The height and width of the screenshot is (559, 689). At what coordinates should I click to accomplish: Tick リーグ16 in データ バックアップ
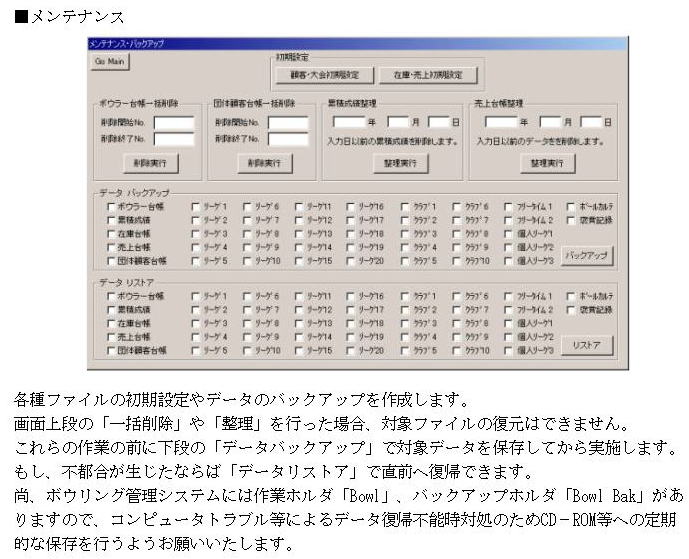point(351,207)
